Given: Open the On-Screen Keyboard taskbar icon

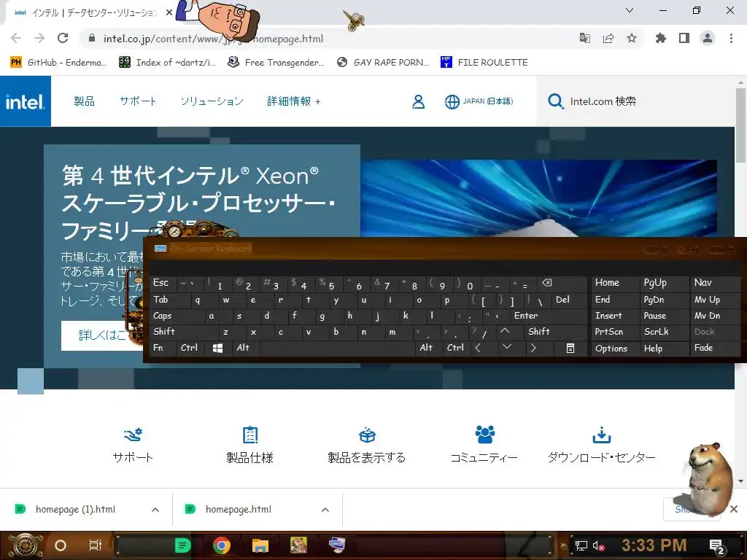Looking at the screenshot, I should click(x=337, y=545).
